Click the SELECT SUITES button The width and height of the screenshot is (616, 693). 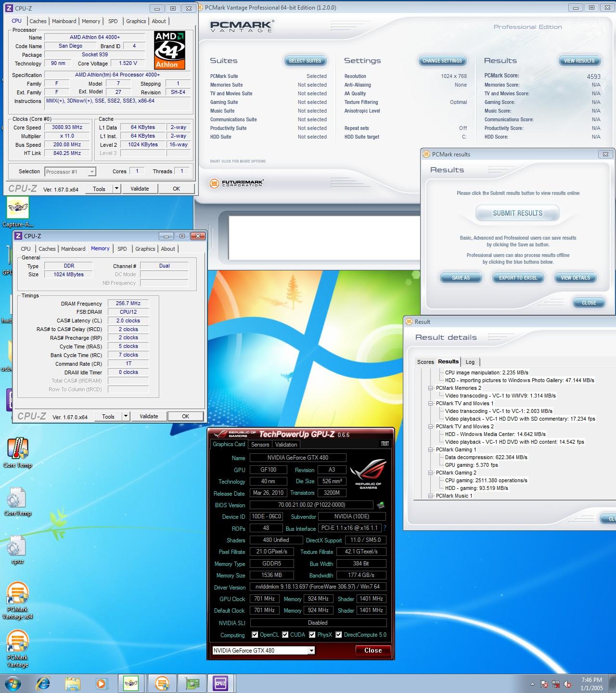305,61
